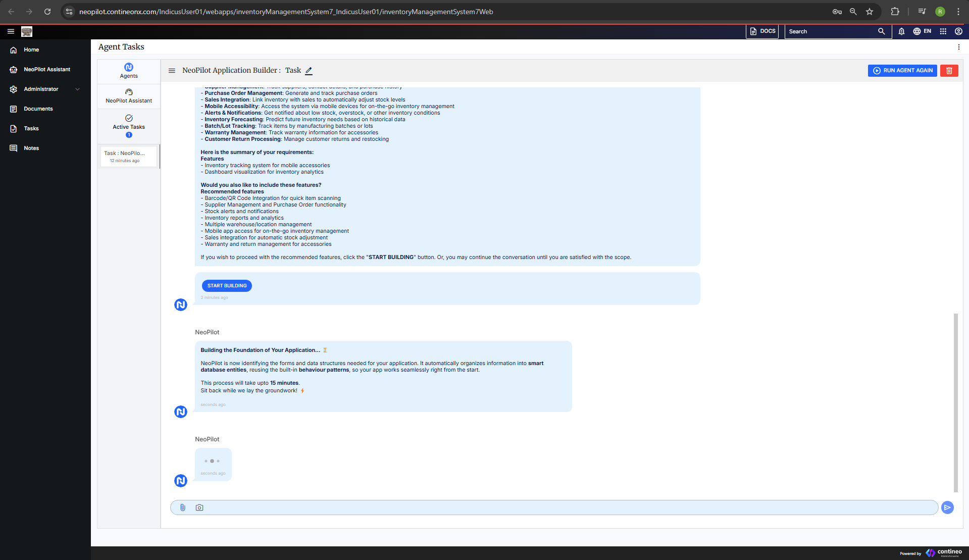The width and height of the screenshot is (969, 560).
Task: Delete task with red trash button
Action: tap(949, 71)
